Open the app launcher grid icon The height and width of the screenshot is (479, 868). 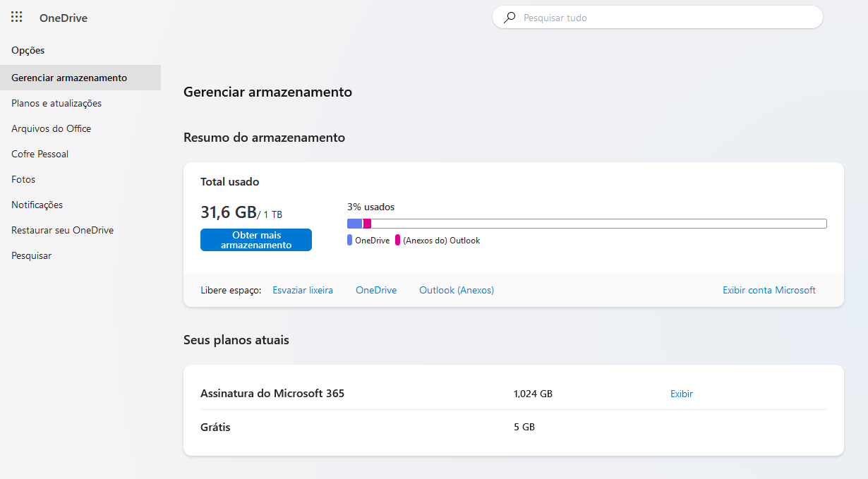17,18
